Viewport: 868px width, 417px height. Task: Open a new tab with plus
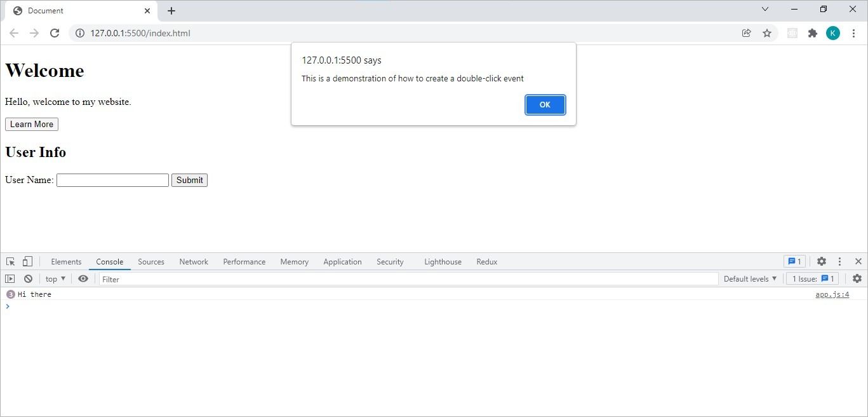pyautogui.click(x=171, y=11)
